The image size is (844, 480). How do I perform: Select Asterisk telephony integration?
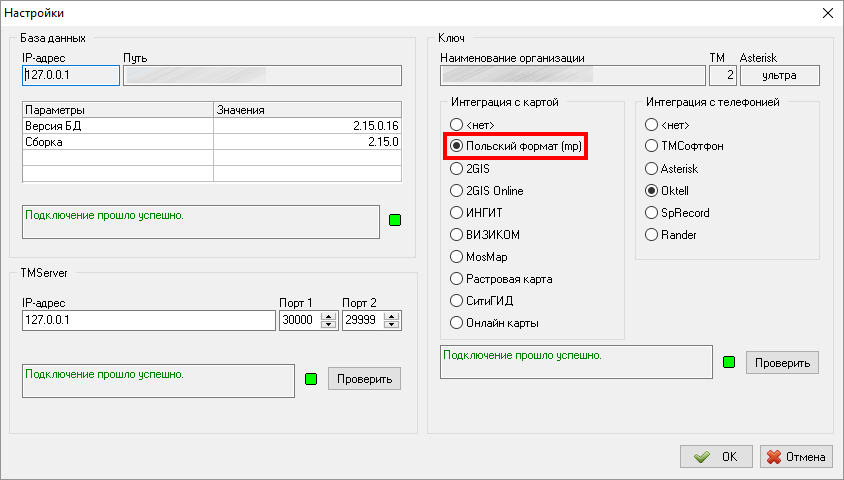pos(653,169)
